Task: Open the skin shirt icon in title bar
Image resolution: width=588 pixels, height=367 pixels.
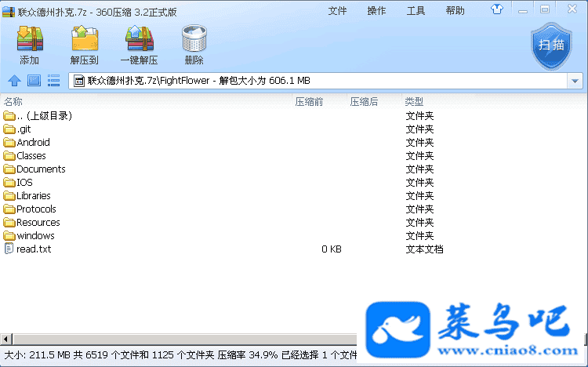Action: 497,9
